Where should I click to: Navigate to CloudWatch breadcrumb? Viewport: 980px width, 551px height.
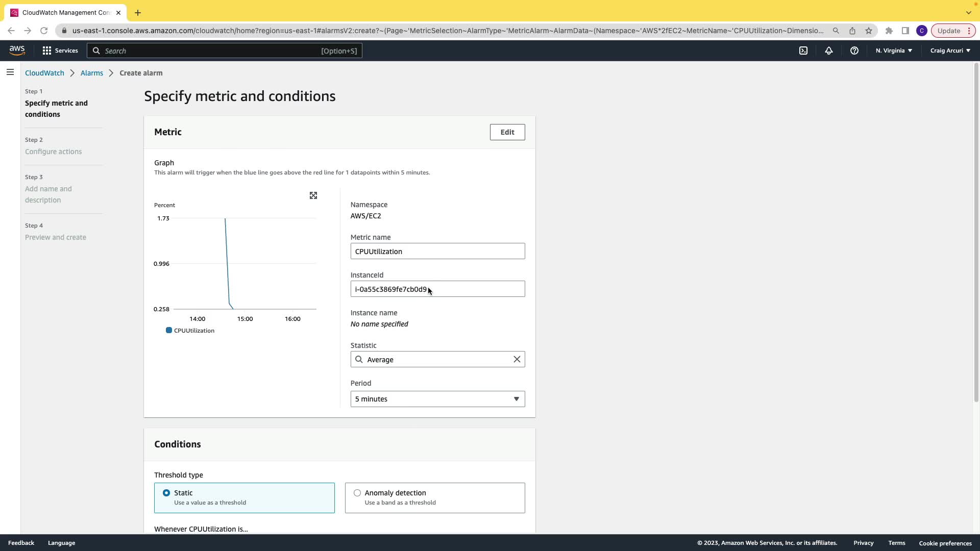(44, 73)
